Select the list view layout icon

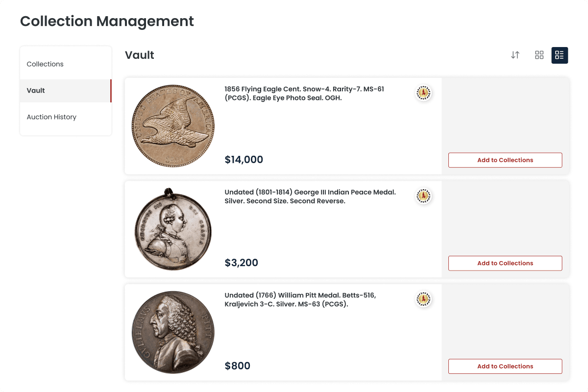[x=560, y=55]
